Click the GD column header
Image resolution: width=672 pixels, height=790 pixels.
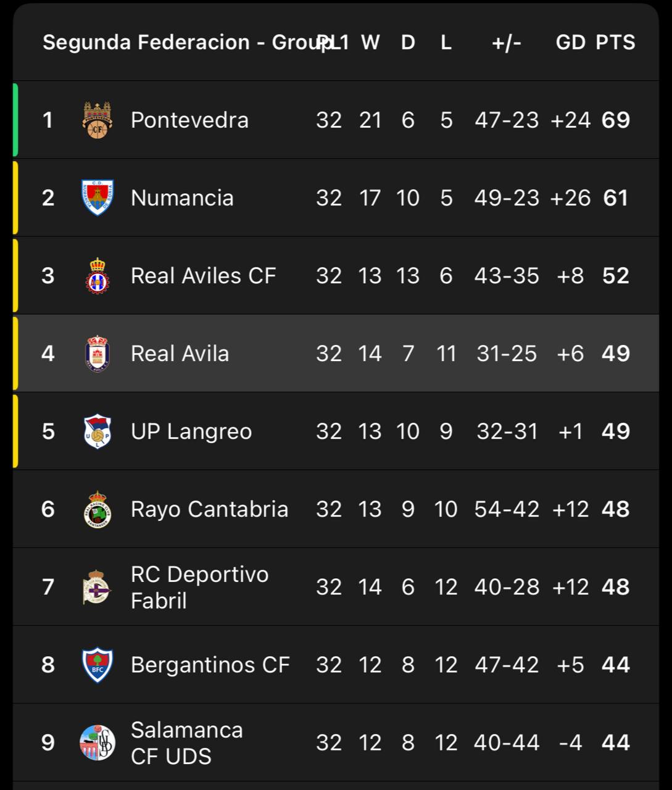pos(570,42)
